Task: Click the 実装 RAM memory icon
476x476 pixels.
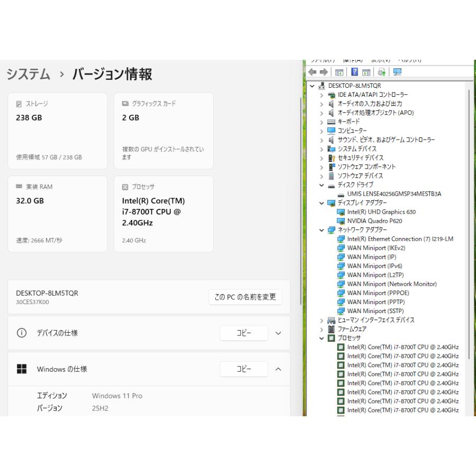Action: click(x=19, y=186)
